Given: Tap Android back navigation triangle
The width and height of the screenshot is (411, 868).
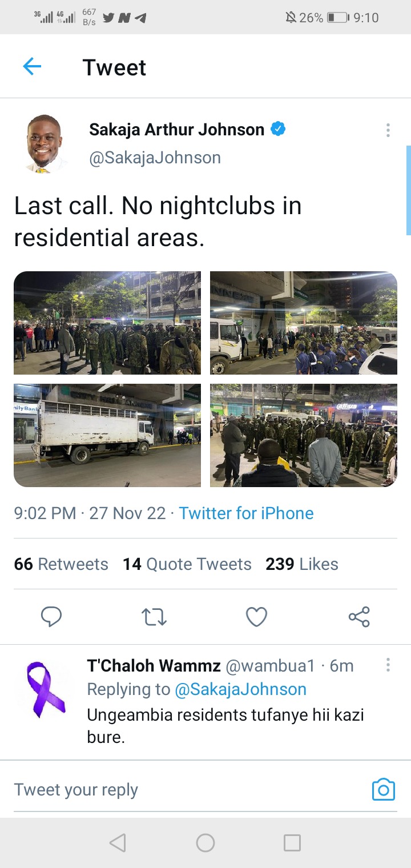Looking at the screenshot, I should click(x=118, y=843).
